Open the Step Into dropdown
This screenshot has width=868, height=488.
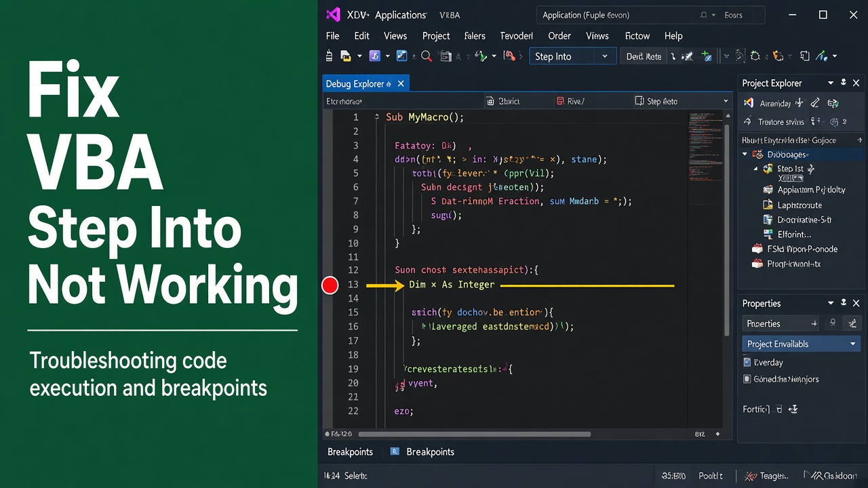[605, 56]
